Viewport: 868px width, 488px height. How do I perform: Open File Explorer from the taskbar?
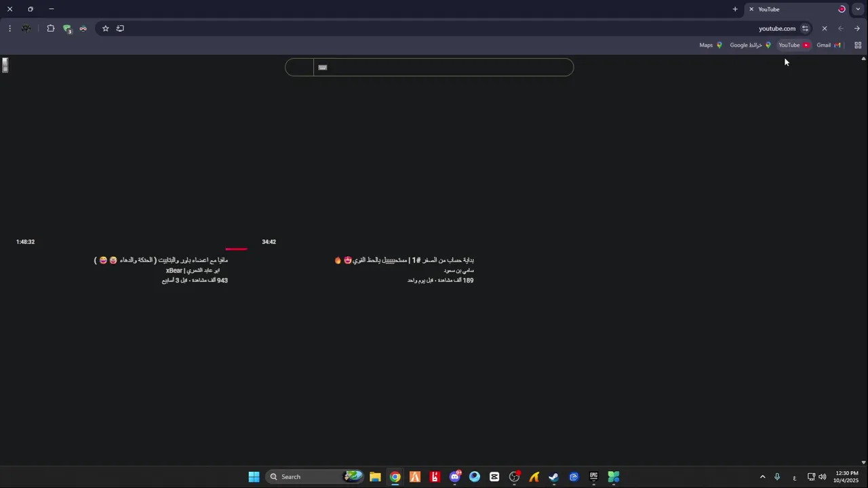coord(375,476)
